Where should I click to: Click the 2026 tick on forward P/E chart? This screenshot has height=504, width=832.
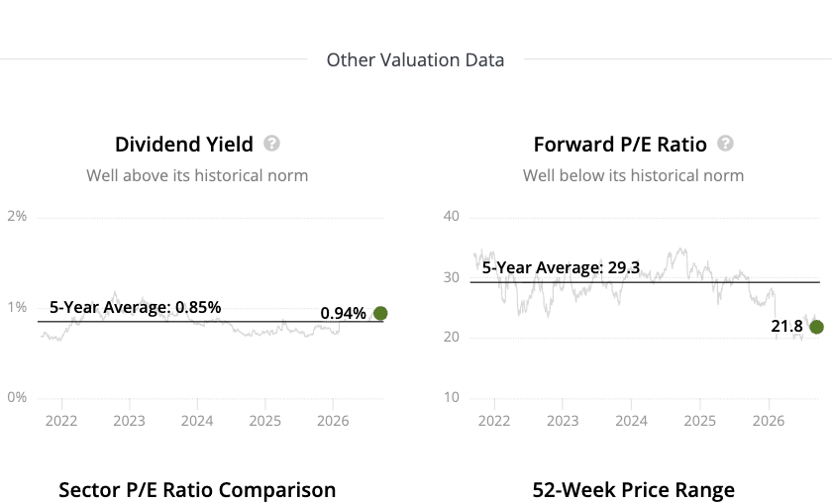pos(768,421)
